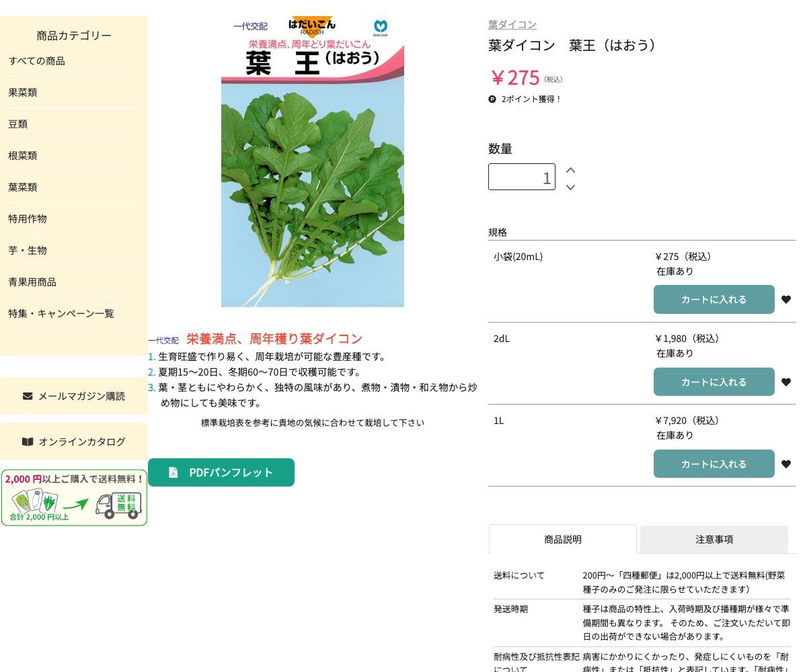Switch to the 注意事項 tab
The height and width of the screenshot is (672, 807).
tap(715, 539)
